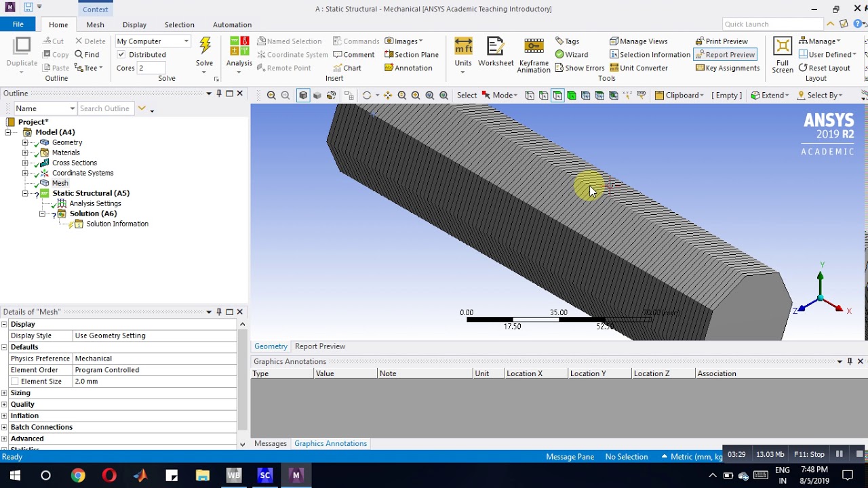
Task: Click the Pan tool icon
Action: [388, 96]
